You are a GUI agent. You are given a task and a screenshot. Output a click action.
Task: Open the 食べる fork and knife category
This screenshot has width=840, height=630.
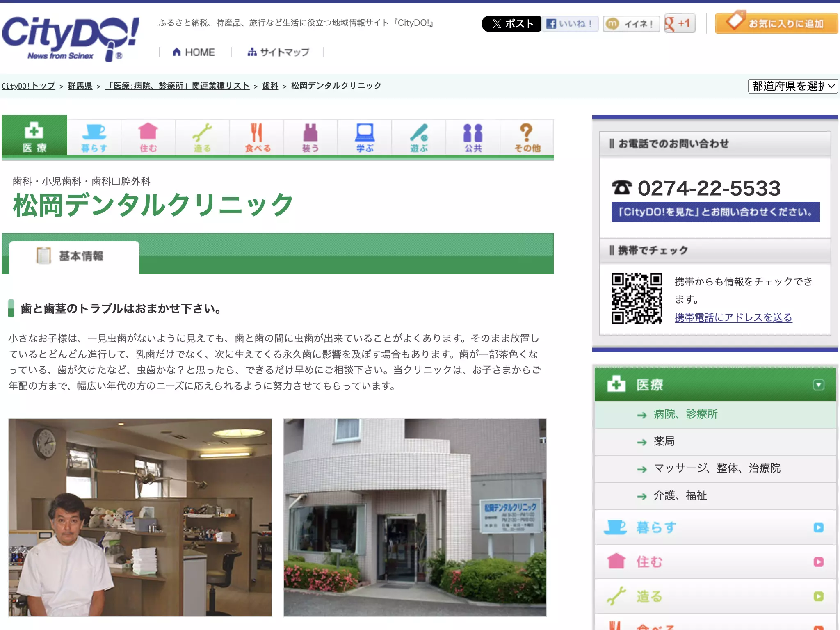(256, 138)
